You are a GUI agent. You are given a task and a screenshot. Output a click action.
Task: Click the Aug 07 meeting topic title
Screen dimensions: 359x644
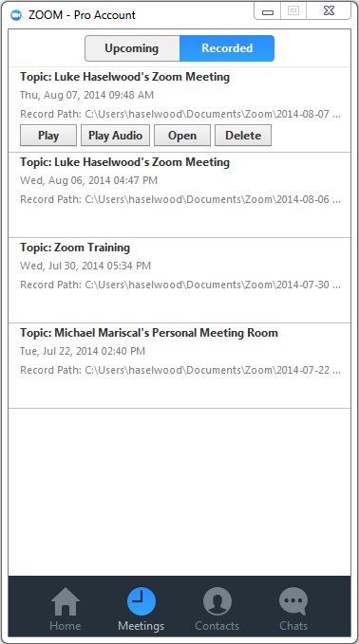coord(124,77)
